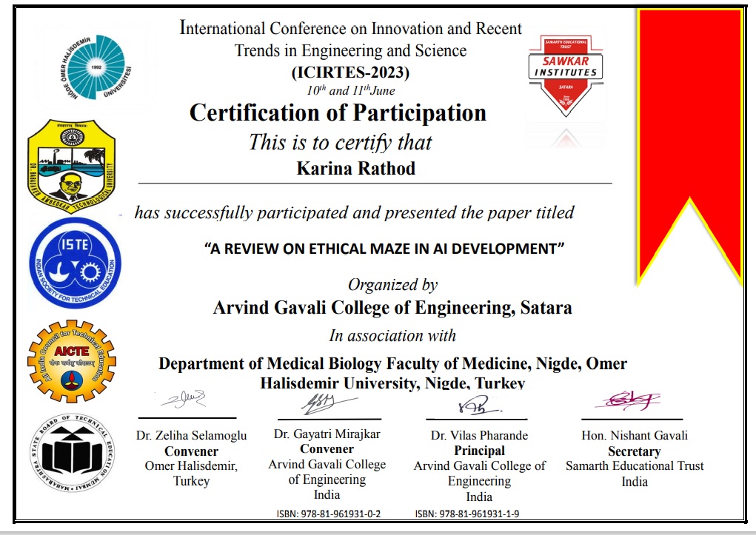Click the name "Dr. Zeliha Selamoglu"
Viewport: 756px width, 535px height.
click(x=192, y=436)
